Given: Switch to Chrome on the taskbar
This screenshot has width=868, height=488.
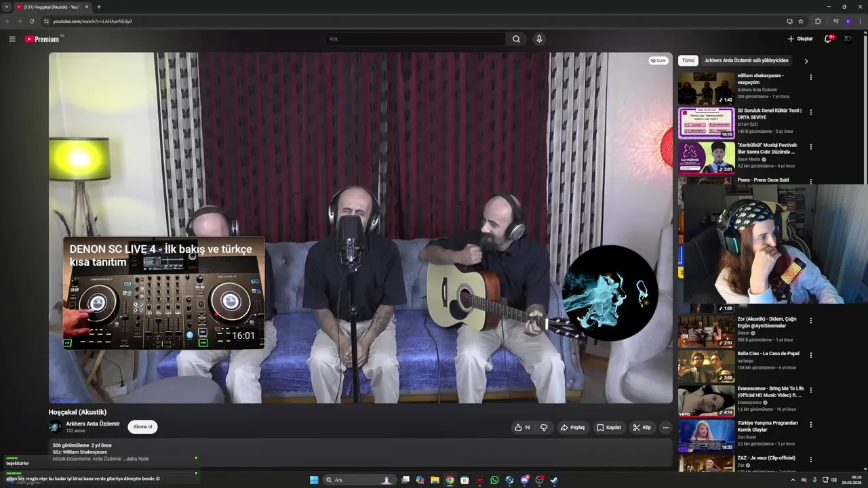Looking at the screenshot, I should (x=450, y=480).
